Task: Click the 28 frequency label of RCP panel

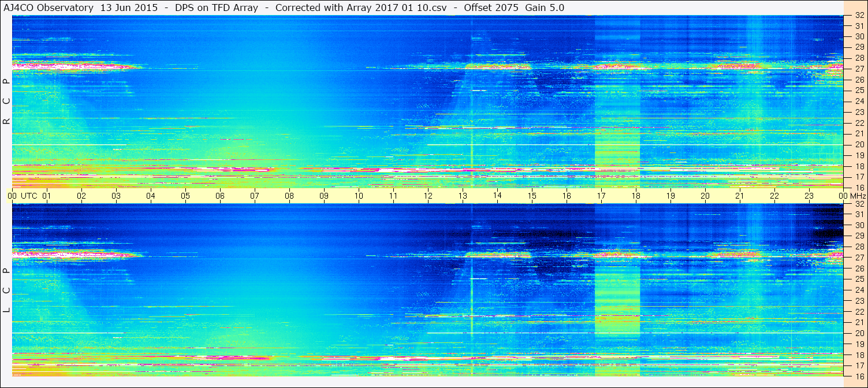Action: 859,58
